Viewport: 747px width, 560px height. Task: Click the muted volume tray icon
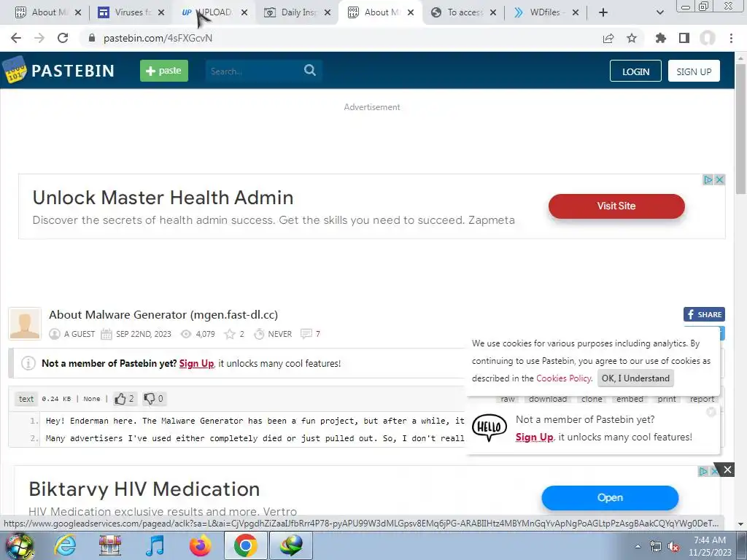673,547
